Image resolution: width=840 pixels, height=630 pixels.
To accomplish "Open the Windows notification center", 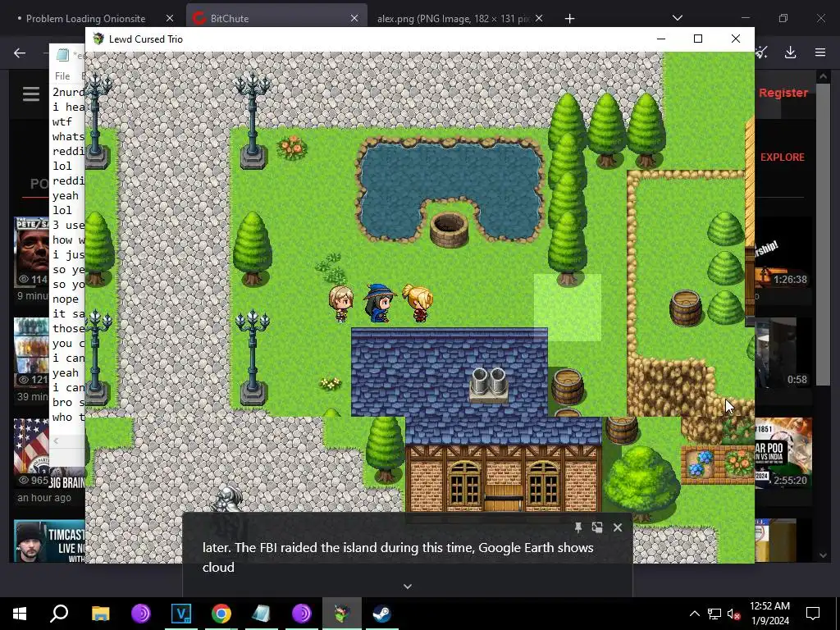I will coord(813,614).
